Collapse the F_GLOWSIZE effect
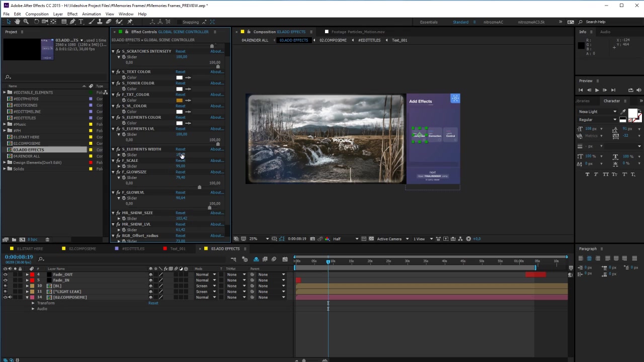This screenshot has height=362, width=644. coord(113,172)
